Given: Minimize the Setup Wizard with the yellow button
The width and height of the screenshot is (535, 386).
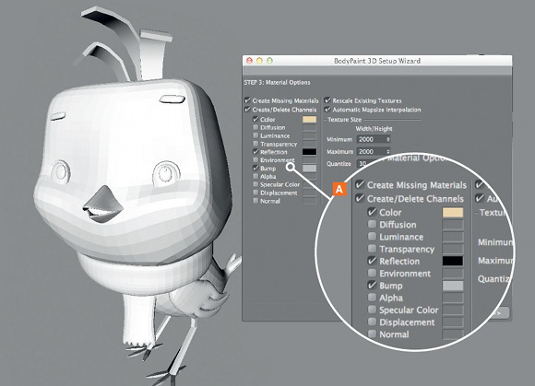Looking at the screenshot, I should [259, 61].
